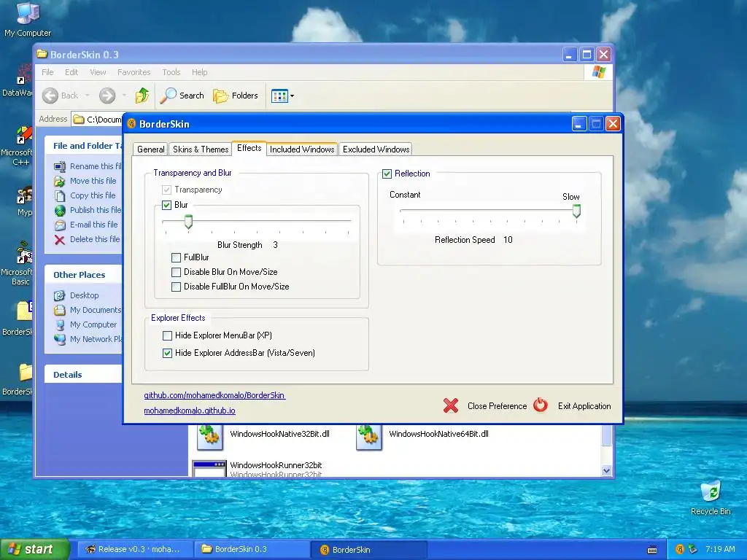Viewport: 747px width, 560px height.
Task: Open the Excluded Windows tab
Action: 376,149
